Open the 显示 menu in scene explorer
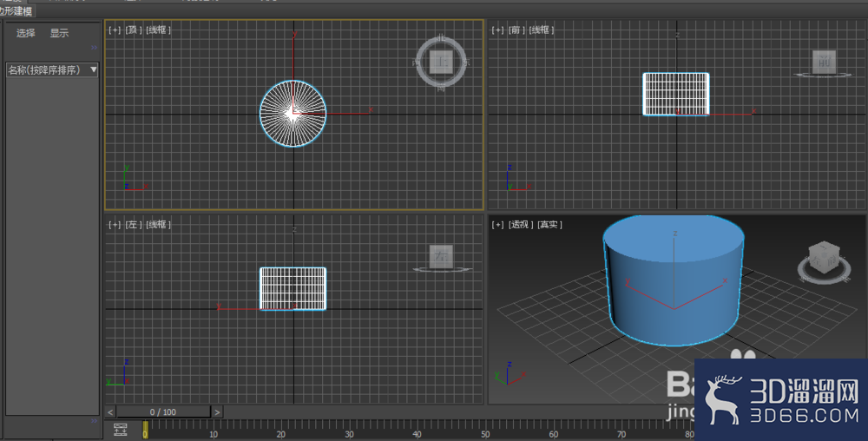Image resolution: width=868 pixels, height=441 pixels. pos(59,33)
